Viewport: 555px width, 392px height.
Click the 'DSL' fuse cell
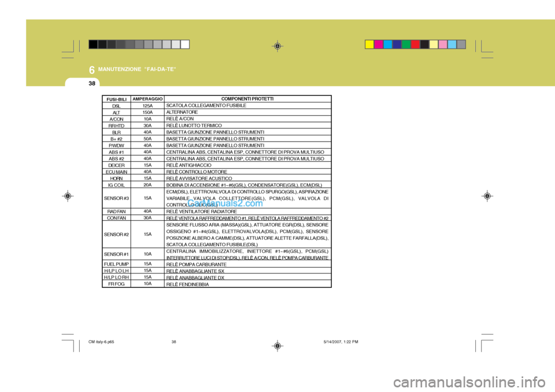click(x=116, y=106)
